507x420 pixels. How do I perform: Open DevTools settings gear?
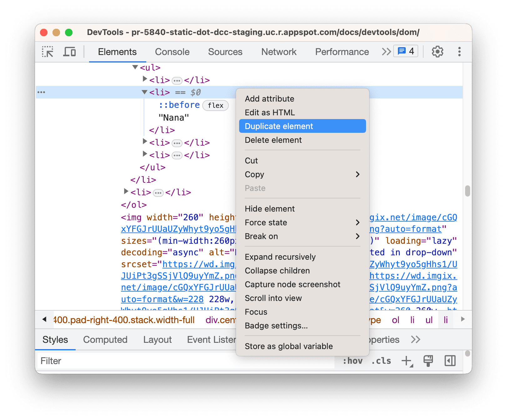click(x=437, y=52)
